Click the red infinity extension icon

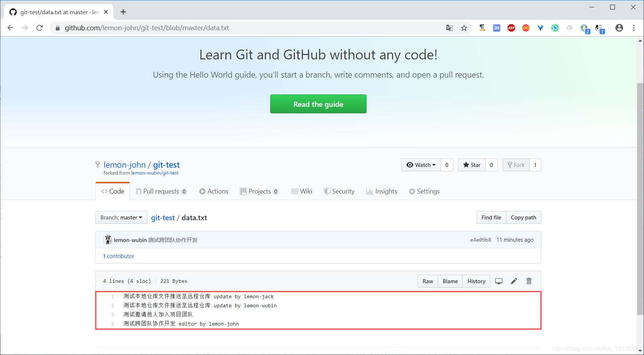pyautogui.click(x=526, y=28)
